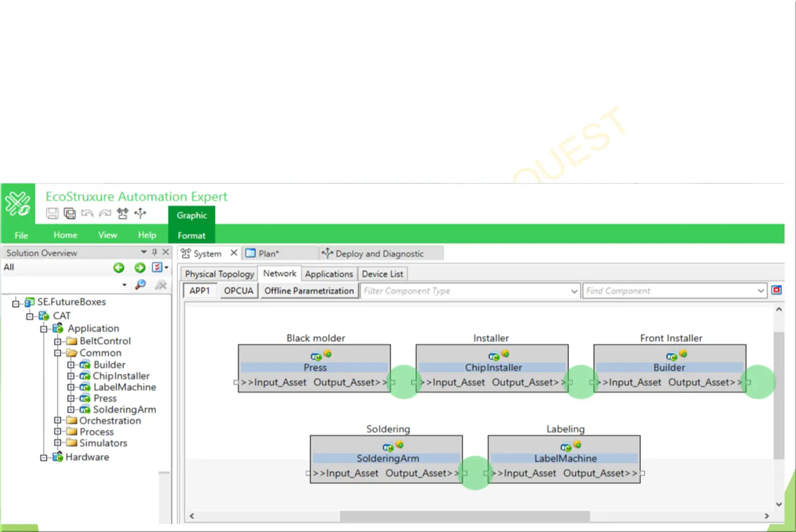Navigate forward with green right arrow
This screenshot has height=532, width=796.
(140, 267)
